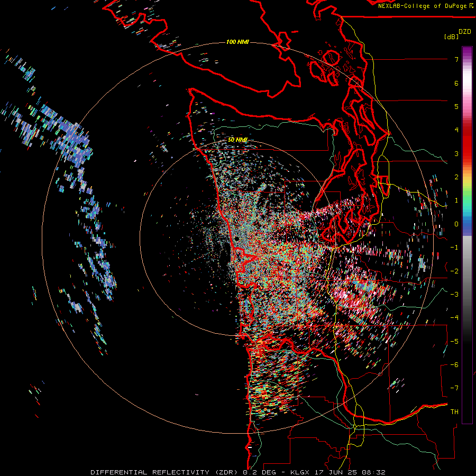The image size is (476, 476).
Task: Click the [dB] units label
Action: click(451, 36)
